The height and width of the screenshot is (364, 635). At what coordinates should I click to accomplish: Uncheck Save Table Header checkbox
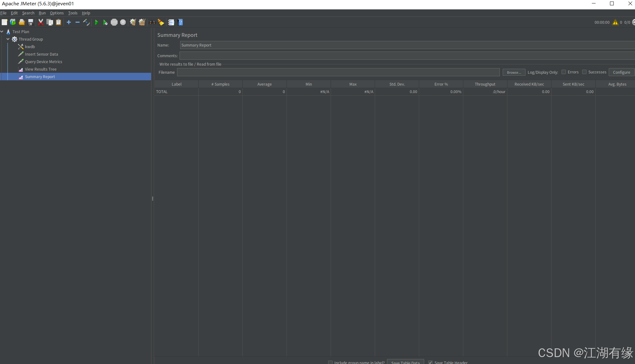pyautogui.click(x=430, y=362)
